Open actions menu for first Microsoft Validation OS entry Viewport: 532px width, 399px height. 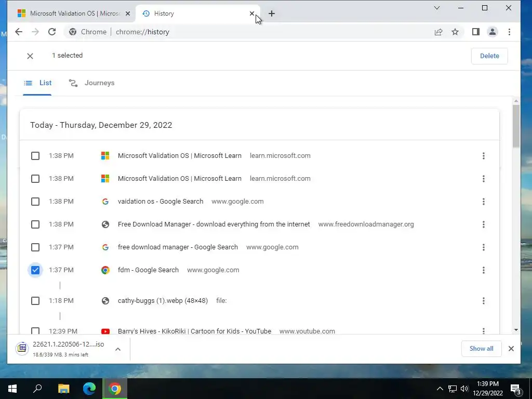click(484, 156)
